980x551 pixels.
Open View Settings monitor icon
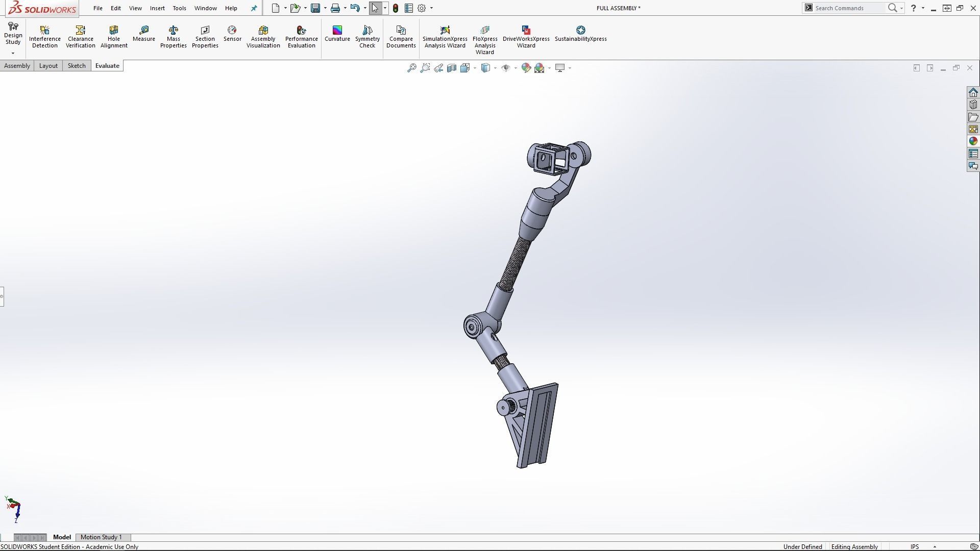click(560, 68)
